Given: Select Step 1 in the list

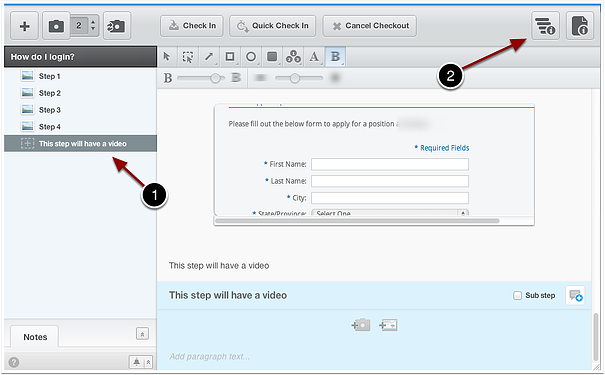Looking at the screenshot, I should 80,76.
